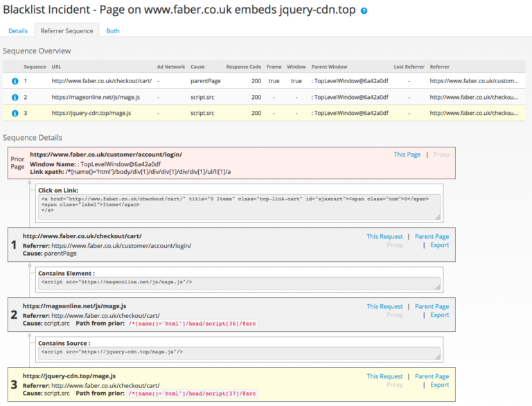Click info icon for sequence row 3
The width and height of the screenshot is (532, 406).
[15, 113]
